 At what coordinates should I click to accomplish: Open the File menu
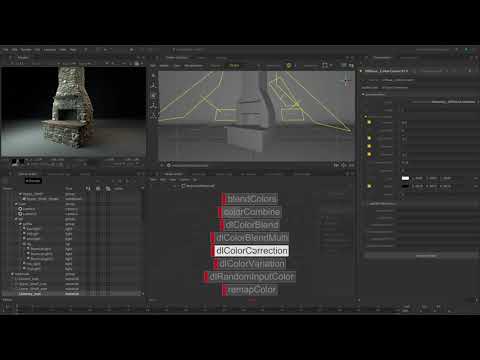coord(5,49)
